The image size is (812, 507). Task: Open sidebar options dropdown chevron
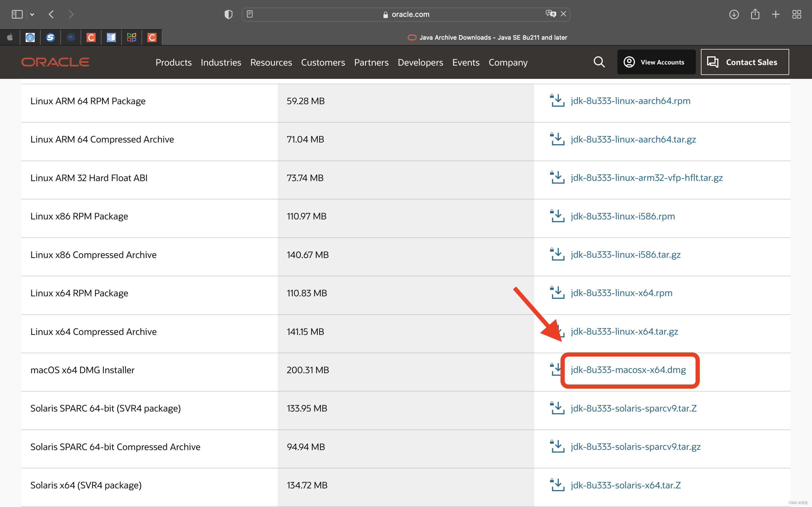[32, 14]
